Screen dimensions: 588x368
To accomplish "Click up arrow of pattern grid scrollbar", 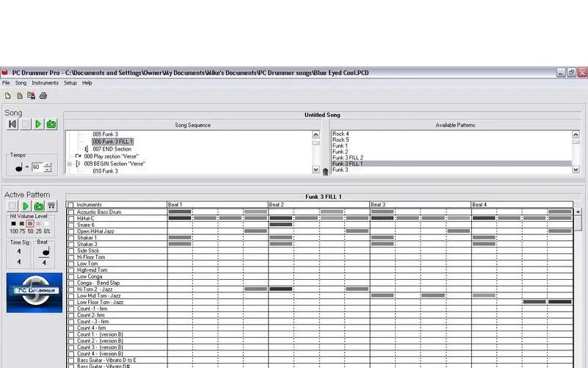I will click(x=578, y=212).
